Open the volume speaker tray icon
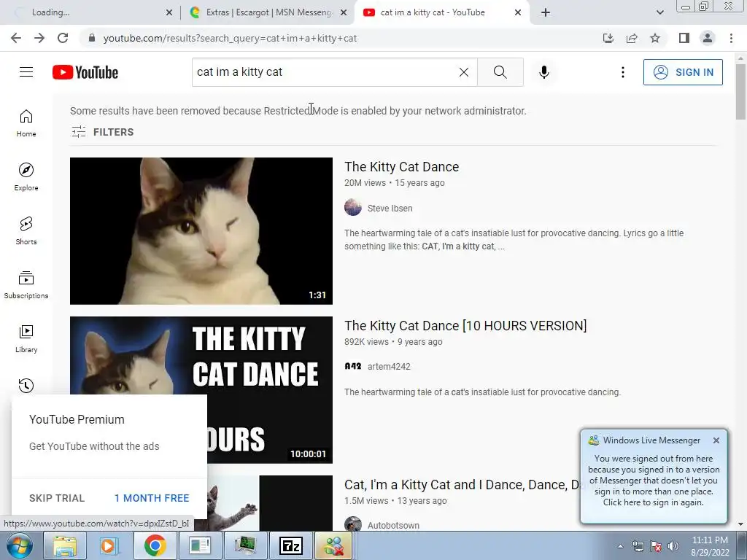The width and height of the screenshot is (747, 560). pos(673,546)
